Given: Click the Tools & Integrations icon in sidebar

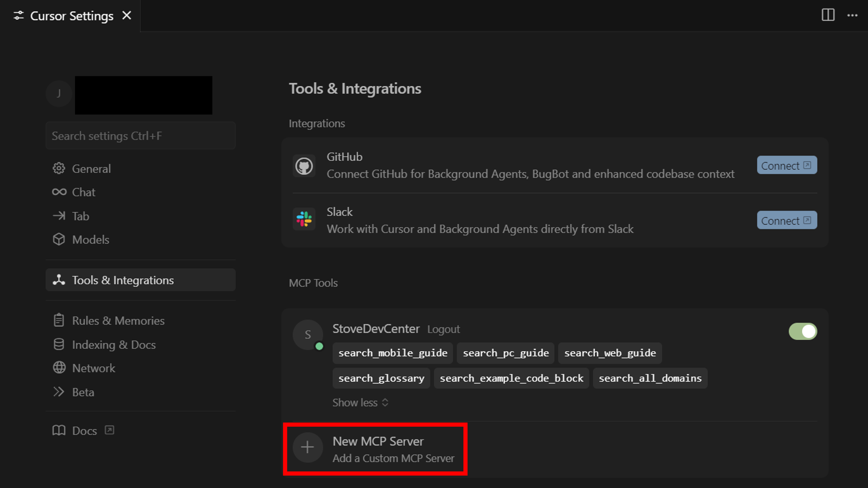Looking at the screenshot, I should click(59, 280).
